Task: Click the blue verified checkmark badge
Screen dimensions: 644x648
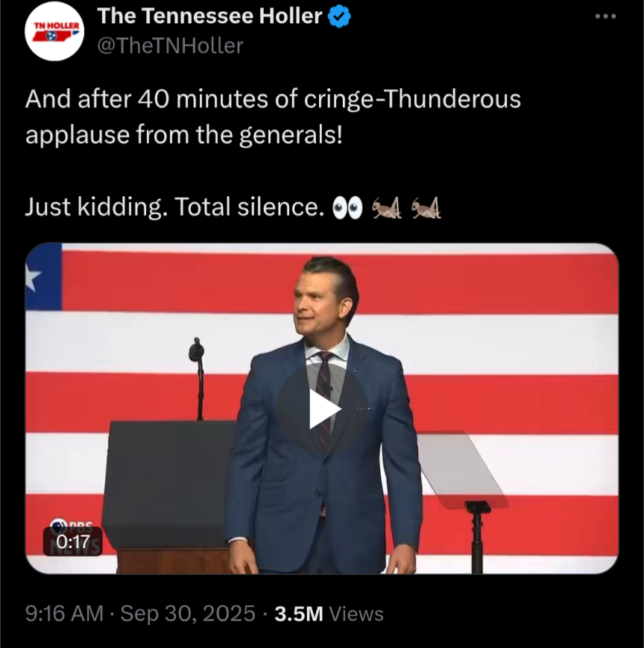Action: [339, 16]
